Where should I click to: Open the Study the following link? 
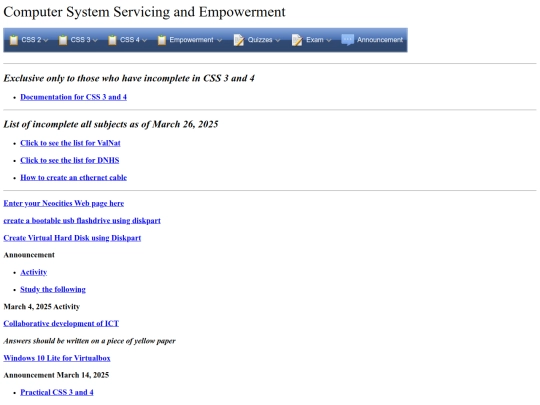(53, 289)
